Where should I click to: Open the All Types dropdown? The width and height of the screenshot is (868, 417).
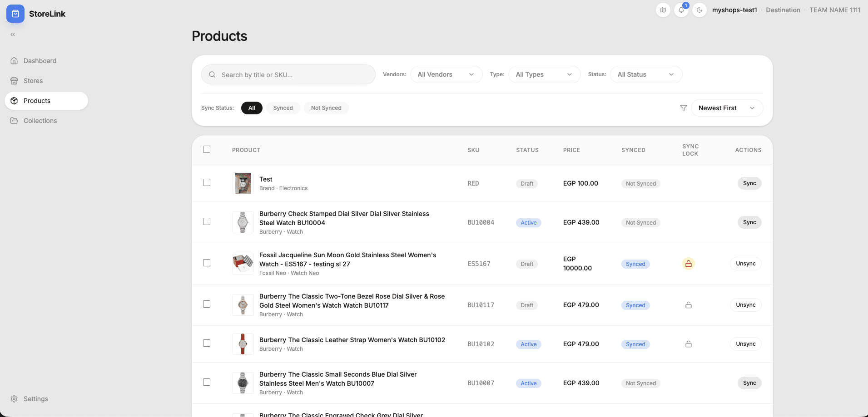pyautogui.click(x=544, y=74)
